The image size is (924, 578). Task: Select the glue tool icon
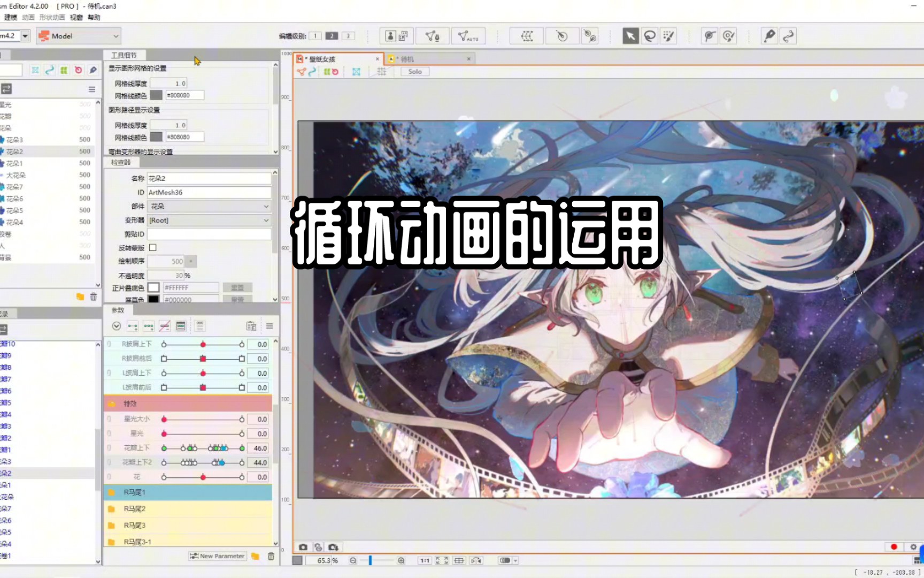click(x=709, y=36)
